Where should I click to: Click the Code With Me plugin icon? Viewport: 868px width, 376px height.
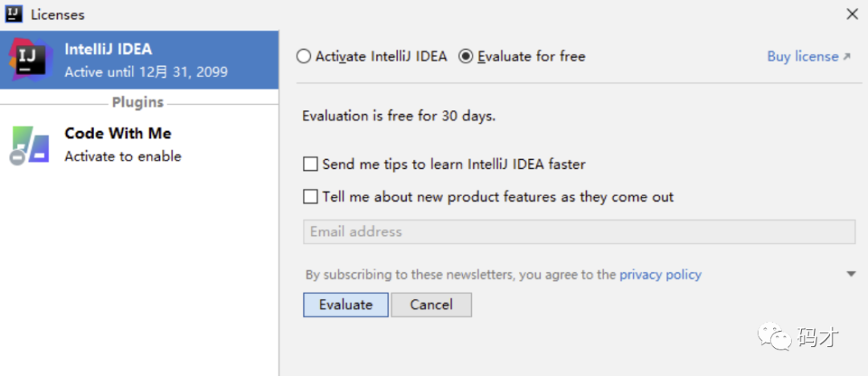click(x=30, y=145)
